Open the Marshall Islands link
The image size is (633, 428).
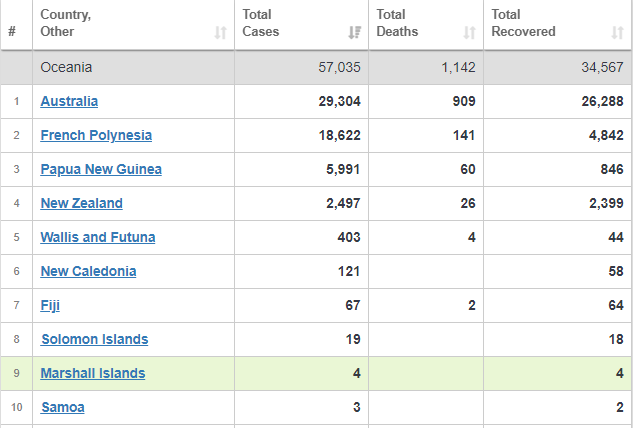coord(93,373)
